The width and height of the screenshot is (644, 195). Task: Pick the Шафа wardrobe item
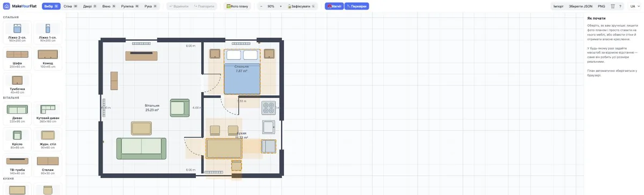[x=17, y=58]
